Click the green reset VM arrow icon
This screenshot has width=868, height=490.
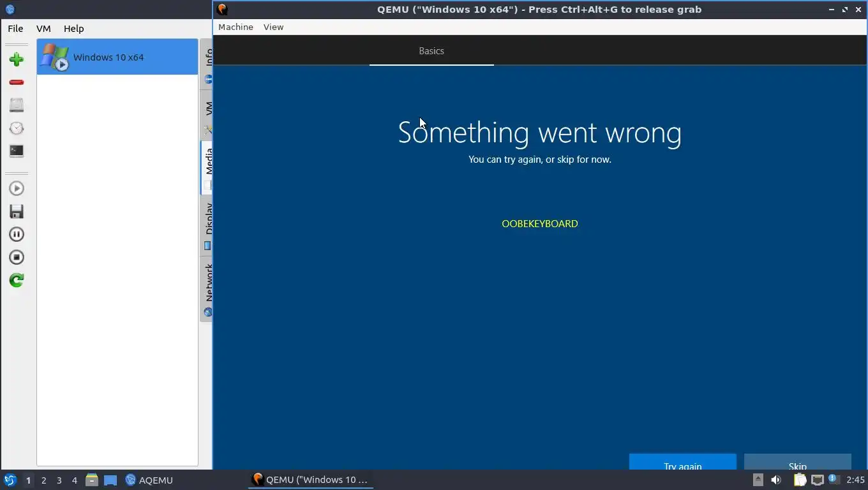point(17,280)
